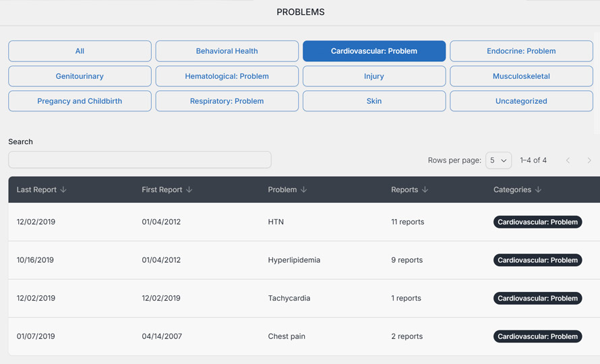Screen dimensions: 600x364
Task: Click the Categories column sort arrow
Action: point(539,190)
